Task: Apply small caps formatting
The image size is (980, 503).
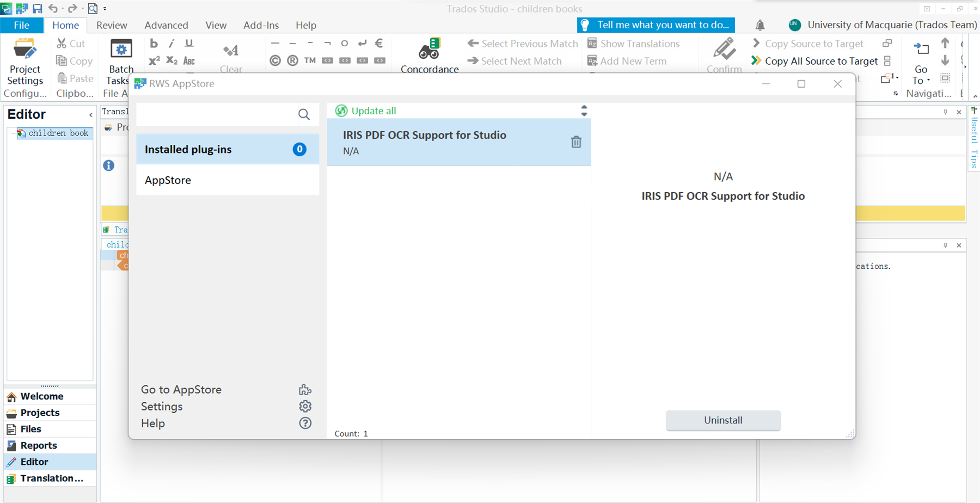Action: click(189, 60)
